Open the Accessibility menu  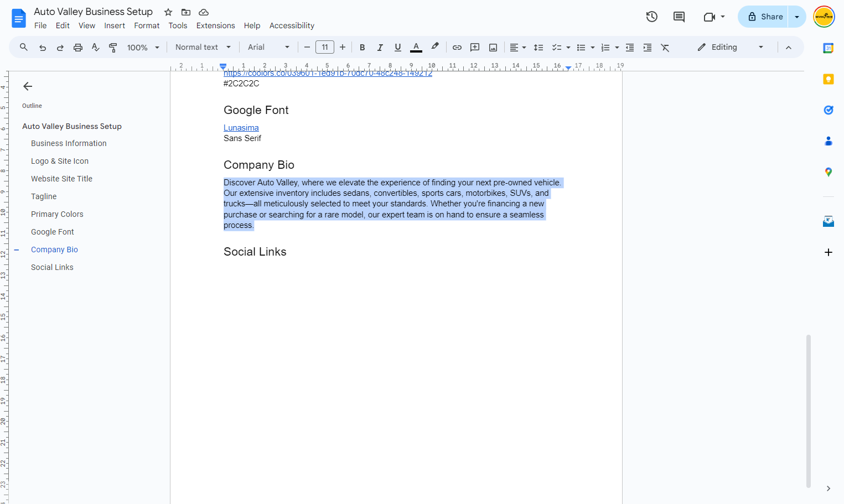pyautogui.click(x=292, y=25)
